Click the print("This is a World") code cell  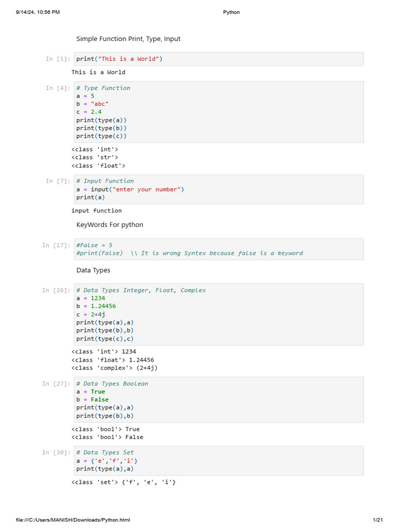(219, 59)
